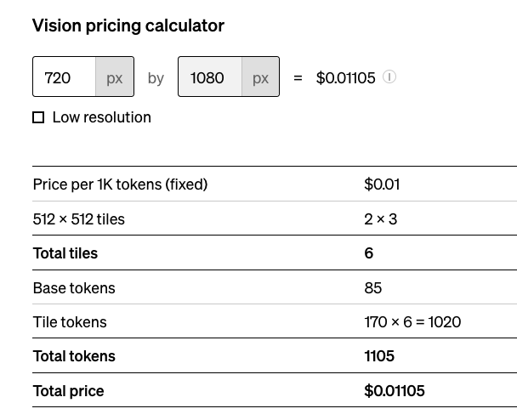Click the Price per 1K tokens (fixed) row label

point(121,184)
